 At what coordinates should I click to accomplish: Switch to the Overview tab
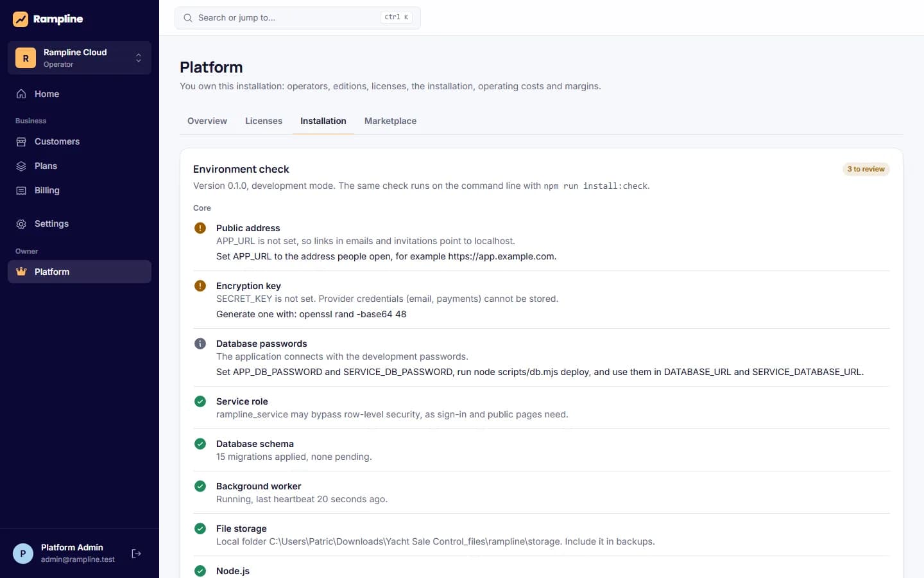pyautogui.click(x=207, y=121)
